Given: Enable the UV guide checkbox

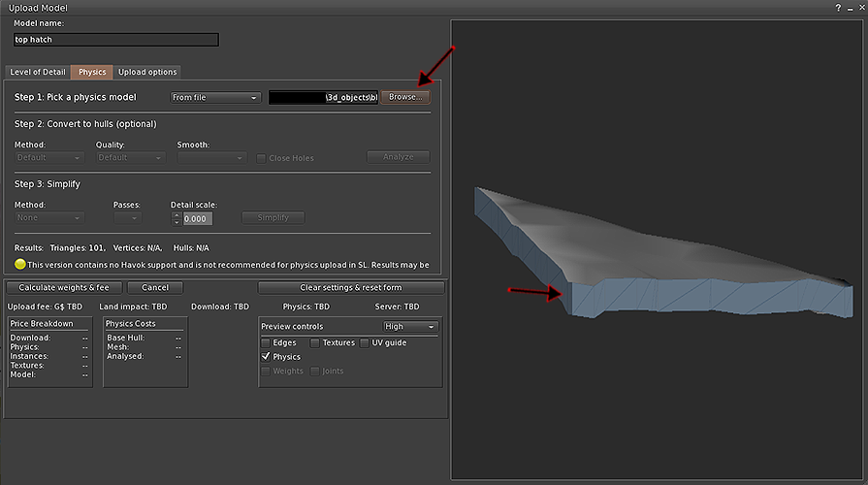Looking at the screenshot, I should [365, 342].
